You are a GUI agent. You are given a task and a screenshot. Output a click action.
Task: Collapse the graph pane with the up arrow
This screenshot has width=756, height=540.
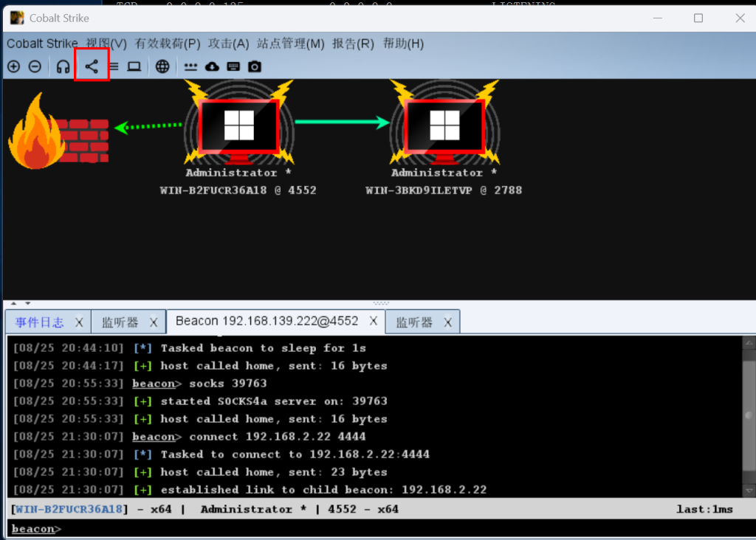pos(13,303)
